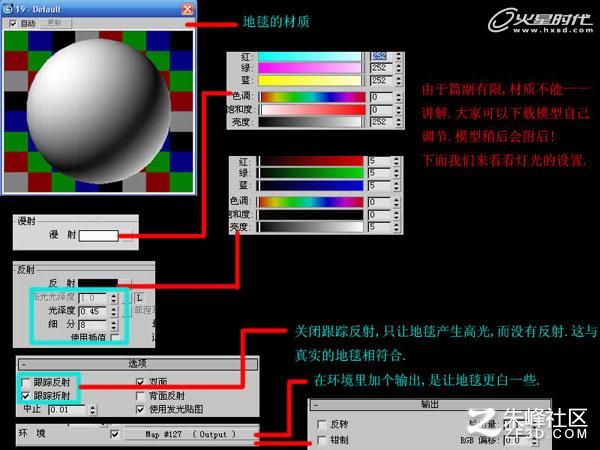The image size is (600, 450).
Task: Close the 19 - Default material window
Action: [x=187, y=9]
